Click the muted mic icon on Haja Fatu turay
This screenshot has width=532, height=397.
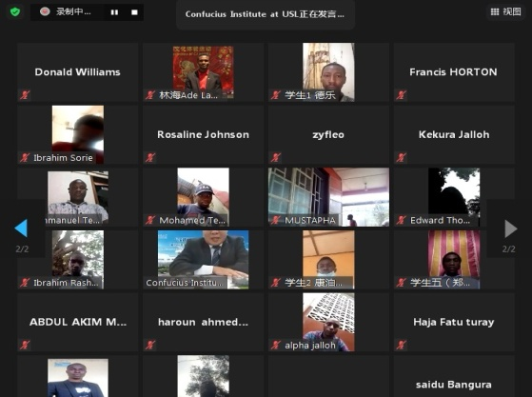401,345
